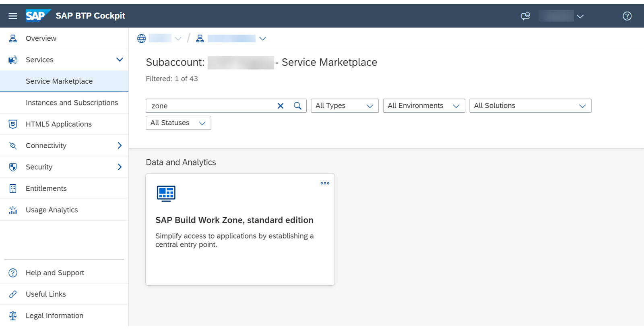644x330 pixels.
Task: Click the magnifying glass search icon
Action: point(297,106)
